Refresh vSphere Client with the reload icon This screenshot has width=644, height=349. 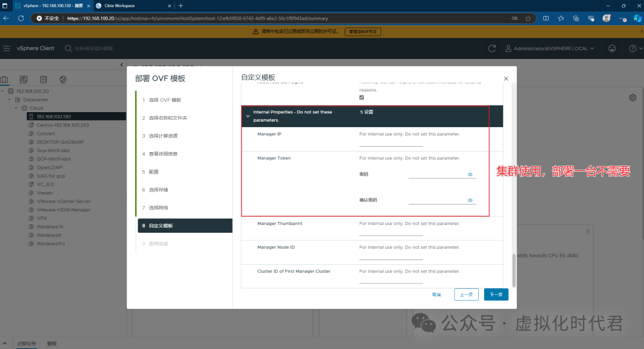point(491,48)
